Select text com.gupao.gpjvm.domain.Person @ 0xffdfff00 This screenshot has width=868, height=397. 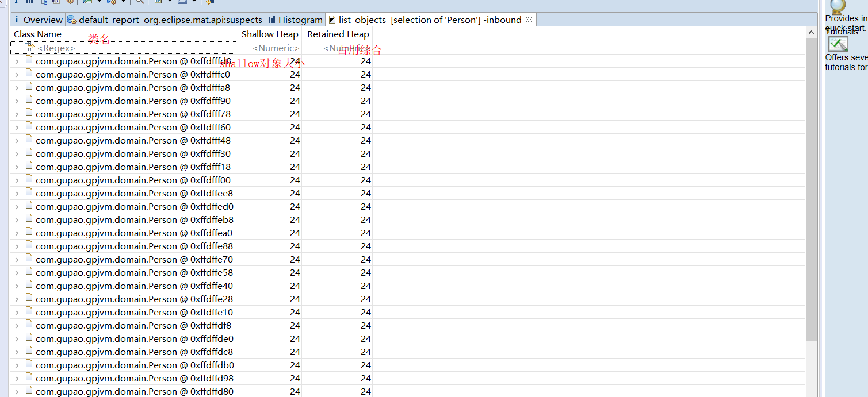coord(133,180)
